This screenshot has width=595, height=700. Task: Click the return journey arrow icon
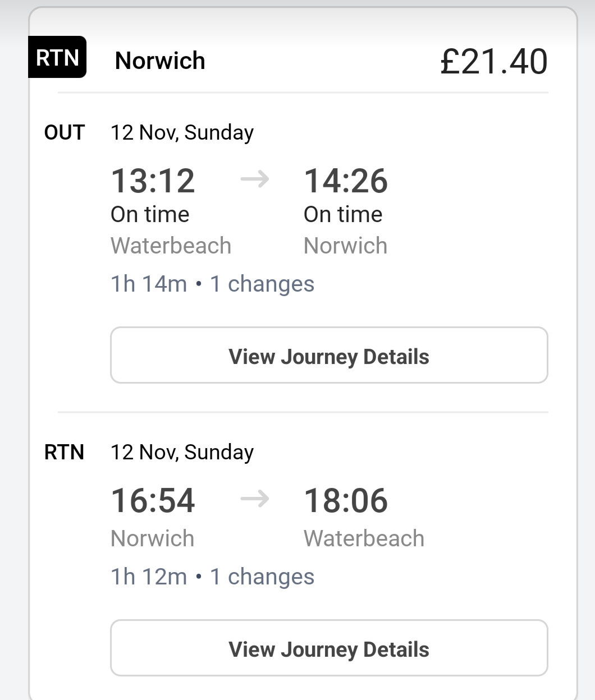pos(255,499)
